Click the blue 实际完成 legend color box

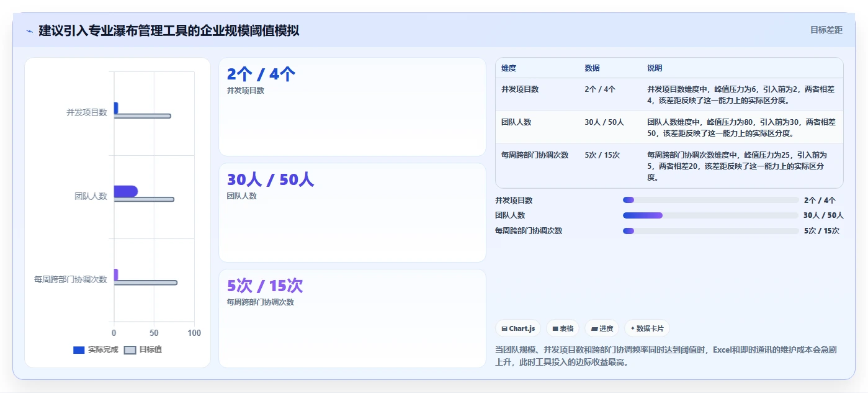tap(79, 350)
